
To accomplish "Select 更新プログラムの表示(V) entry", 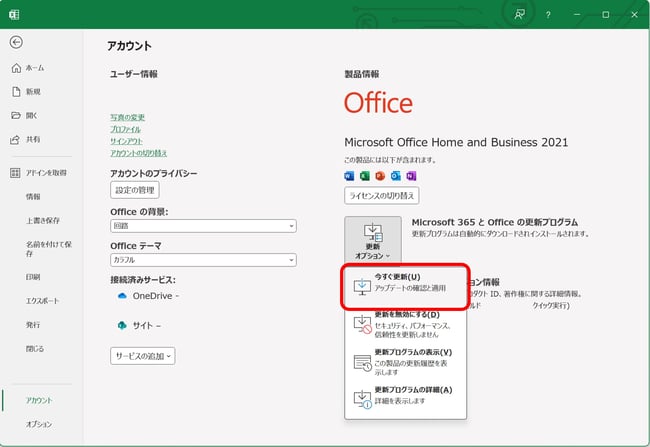I will click(405, 362).
